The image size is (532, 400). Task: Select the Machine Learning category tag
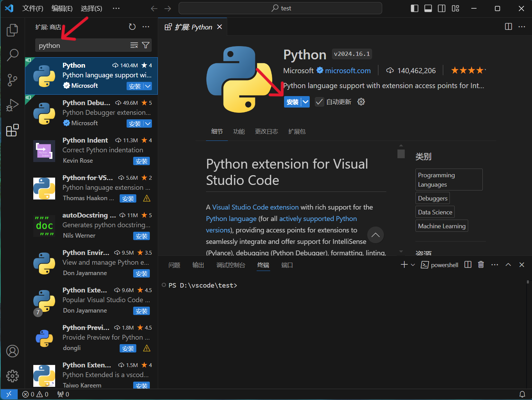point(442,226)
